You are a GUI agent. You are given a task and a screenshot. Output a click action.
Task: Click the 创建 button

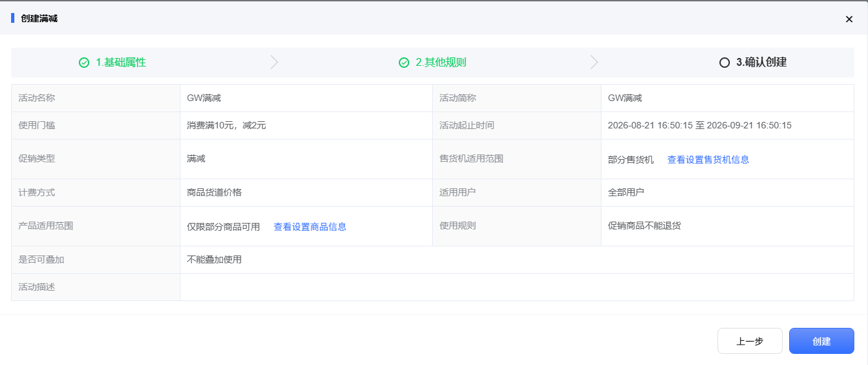[822, 341]
